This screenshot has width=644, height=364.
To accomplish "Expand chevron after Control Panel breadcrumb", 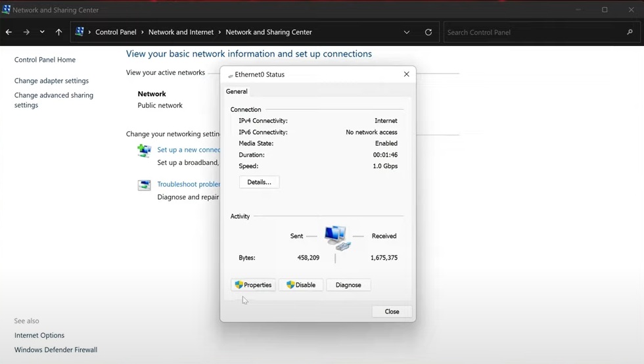I will click(143, 32).
